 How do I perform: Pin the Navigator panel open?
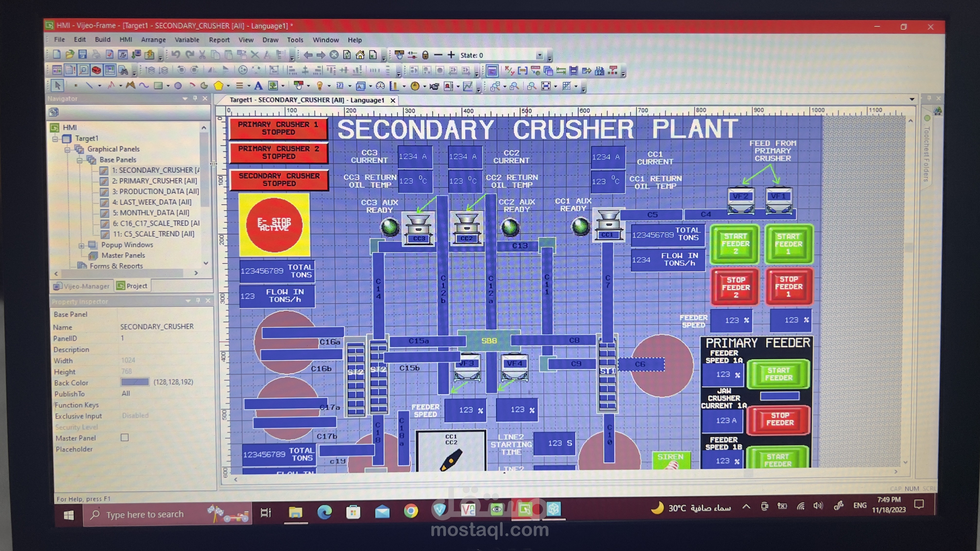tap(195, 98)
